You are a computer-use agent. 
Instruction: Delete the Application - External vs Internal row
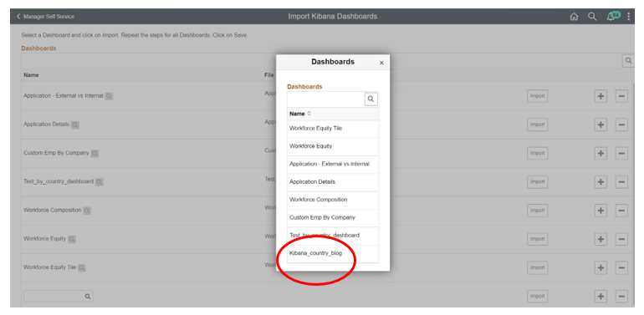621,96
